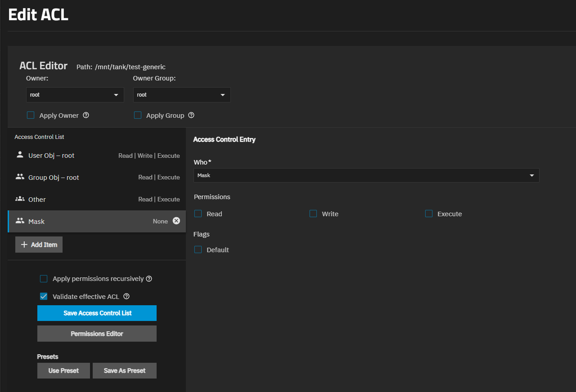Open the Who dropdown showing Mask
This screenshot has height=392, width=576.
366,175
